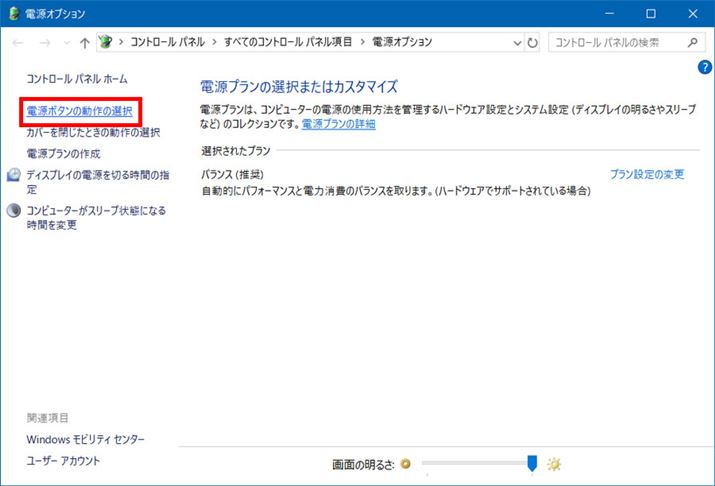Screen dimensions: 715x486
Task: Click the Control Panel search field
Action: [615, 43]
